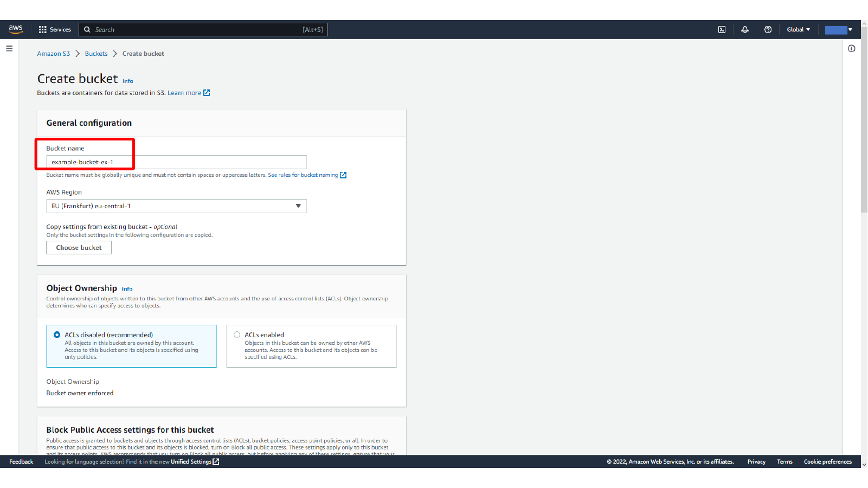Screen dimensions: 868x488
Task: Open the hamburger side navigation menu
Action: 9,48
